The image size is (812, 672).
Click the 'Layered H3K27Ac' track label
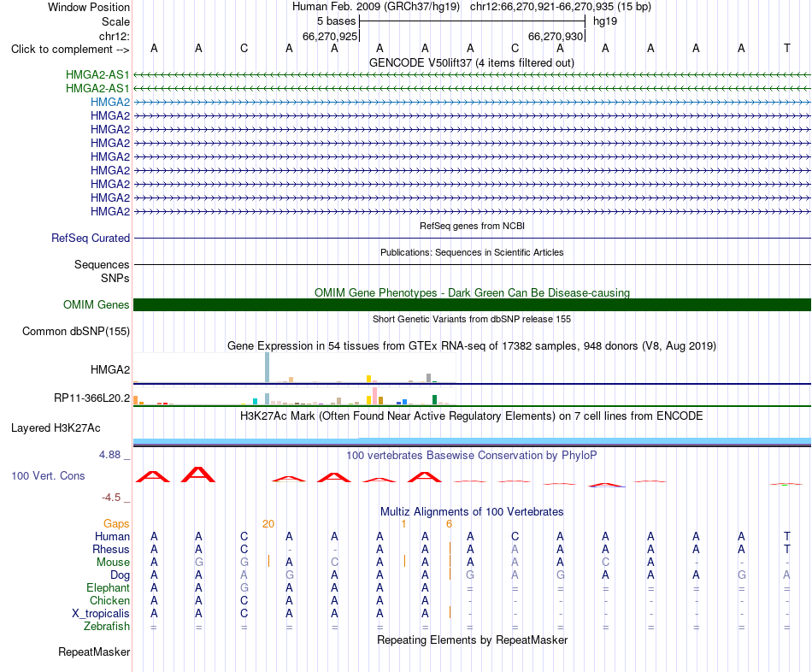[x=56, y=428]
